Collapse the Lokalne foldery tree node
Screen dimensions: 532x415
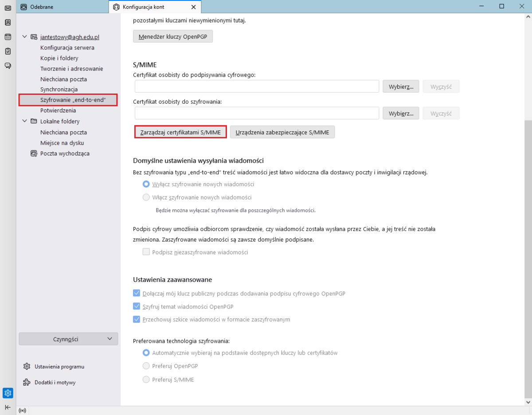coord(25,121)
